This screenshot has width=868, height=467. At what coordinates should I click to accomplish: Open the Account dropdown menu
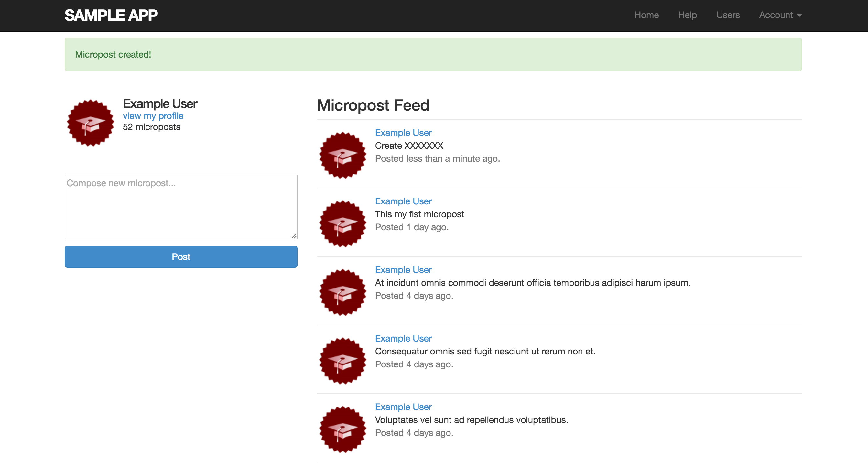pyautogui.click(x=780, y=15)
